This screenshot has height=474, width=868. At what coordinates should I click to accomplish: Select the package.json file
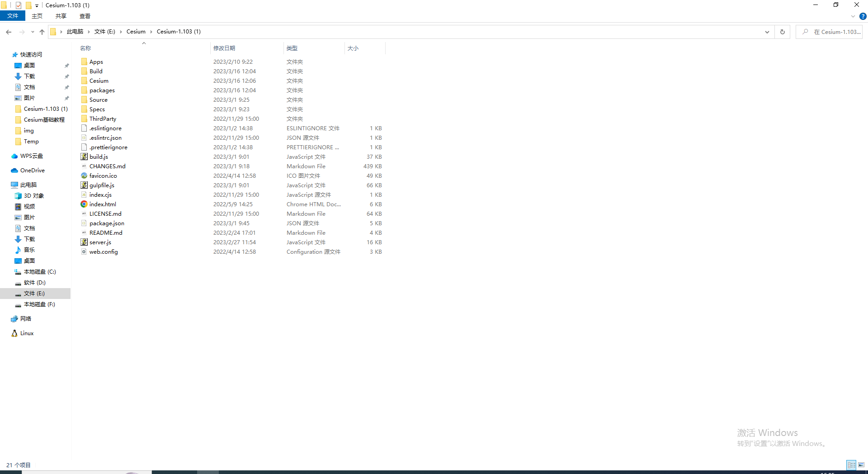[107, 223]
